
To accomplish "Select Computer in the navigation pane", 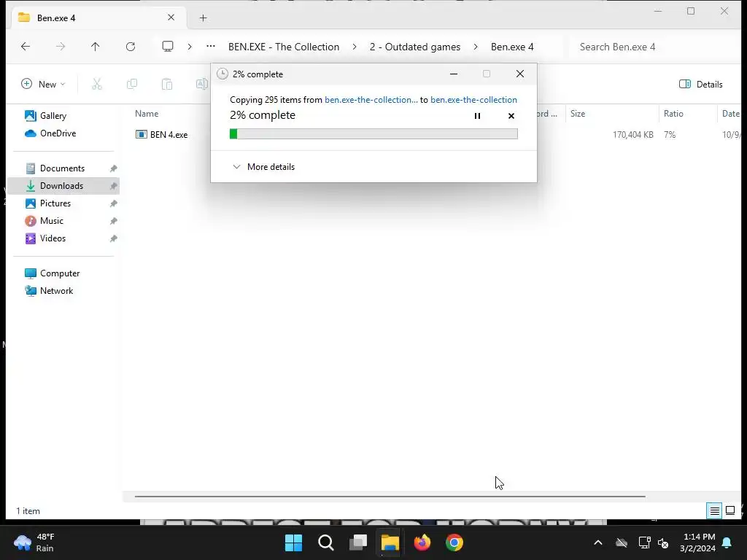I will point(52,273).
